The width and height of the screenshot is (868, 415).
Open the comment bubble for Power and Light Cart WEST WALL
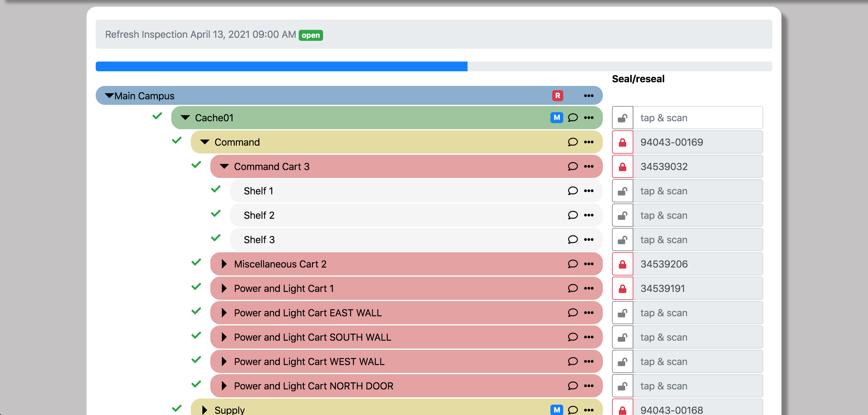click(572, 361)
